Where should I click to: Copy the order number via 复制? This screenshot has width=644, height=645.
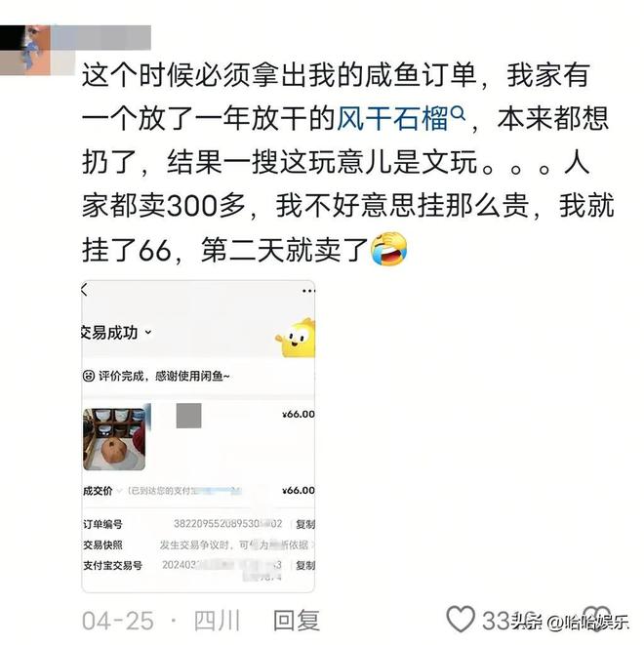click(305, 524)
